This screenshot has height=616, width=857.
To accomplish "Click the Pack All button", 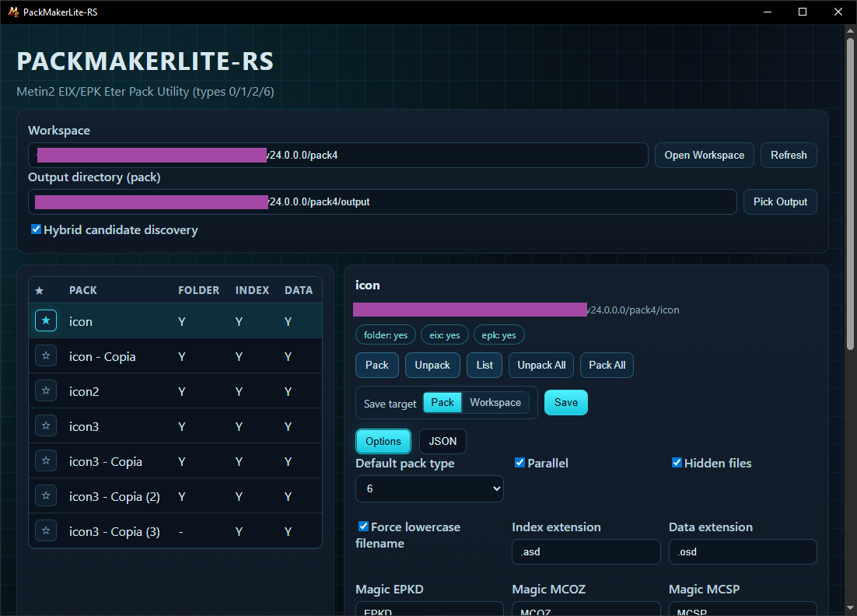I will [607, 365].
